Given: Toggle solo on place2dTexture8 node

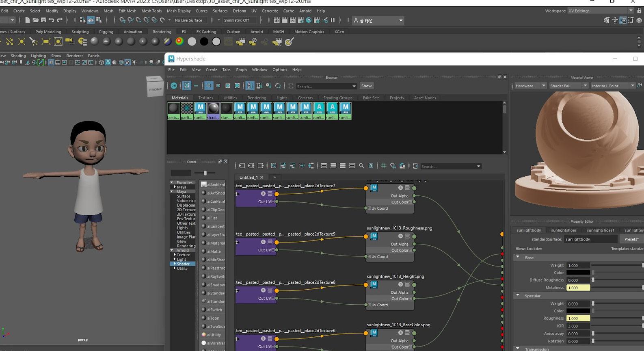Looking at the screenshot, I should (x=263, y=290).
